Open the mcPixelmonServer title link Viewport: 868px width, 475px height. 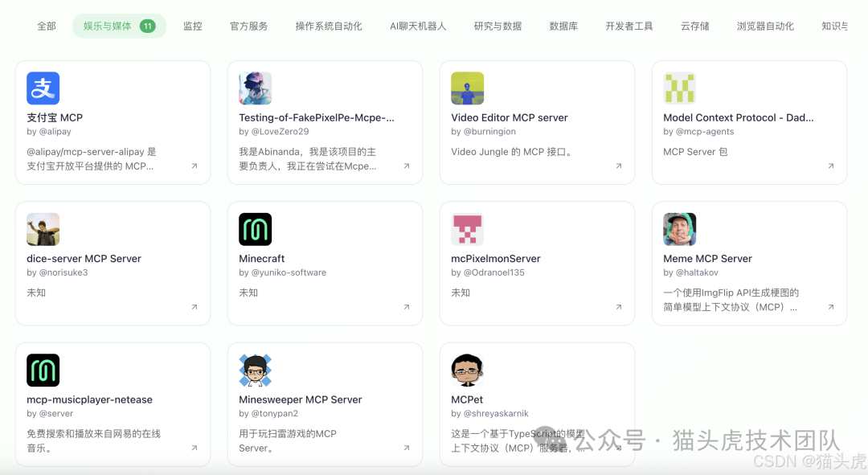point(496,259)
